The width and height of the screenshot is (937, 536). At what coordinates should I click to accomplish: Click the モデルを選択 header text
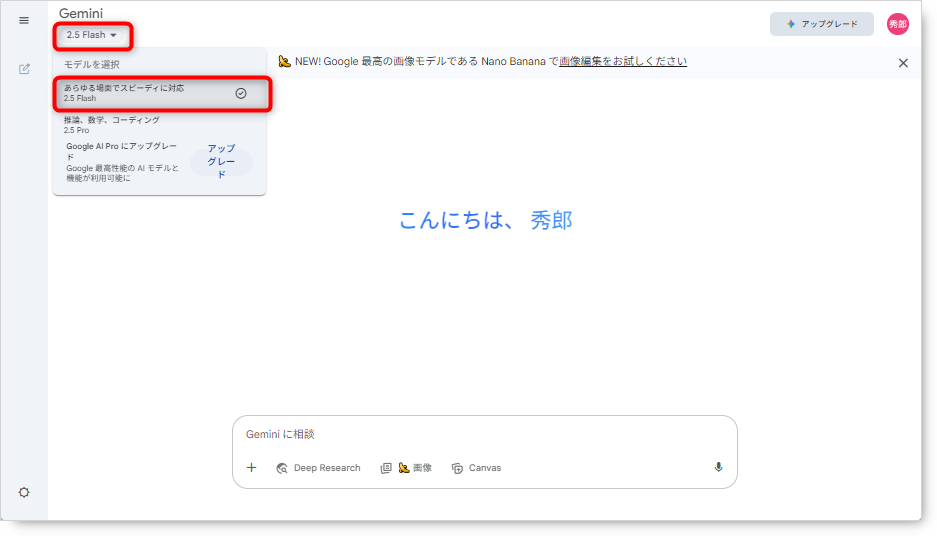click(x=91, y=65)
